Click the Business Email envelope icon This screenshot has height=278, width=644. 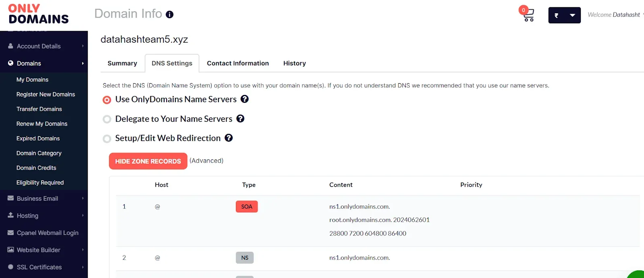[x=10, y=198]
